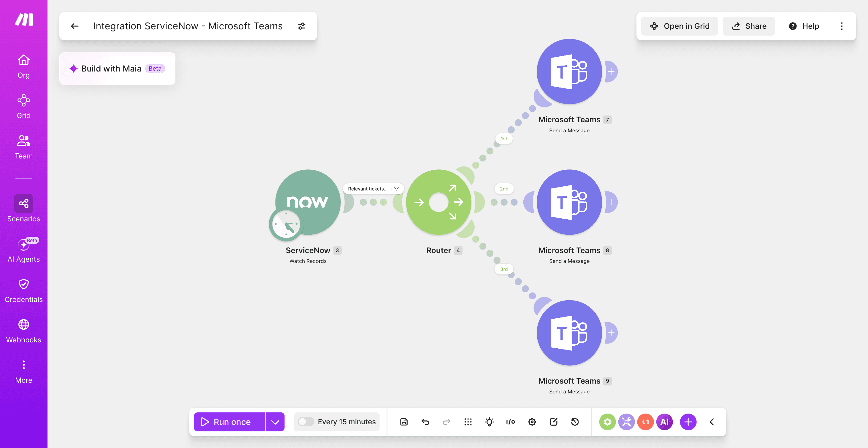The image size is (868, 448).
Task: Open Microsoft Teams module 9
Action: pyautogui.click(x=569, y=333)
